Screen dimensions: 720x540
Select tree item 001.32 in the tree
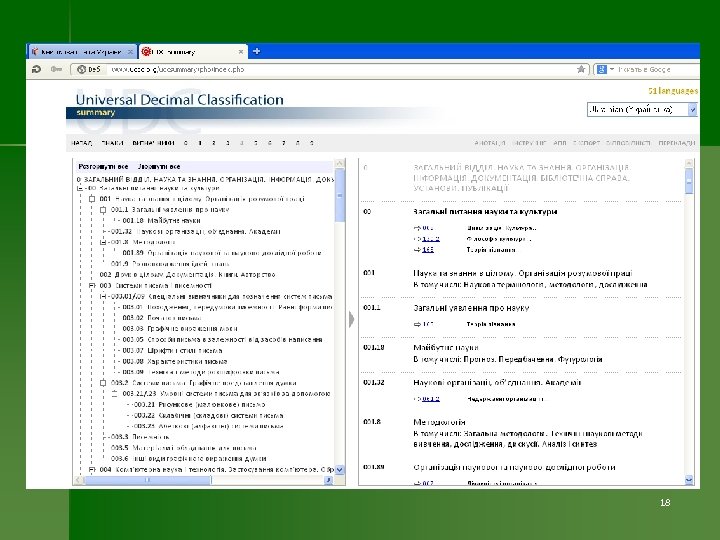point(195,231)
